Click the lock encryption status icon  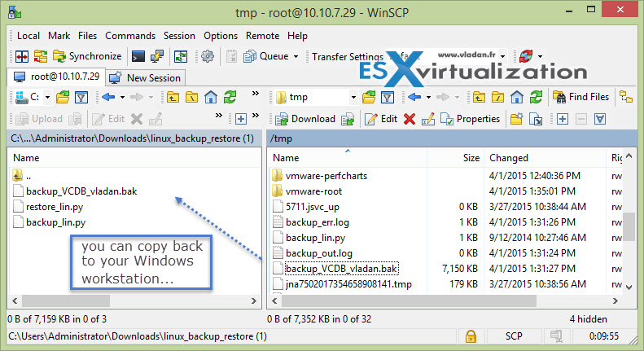coord(471,336)
